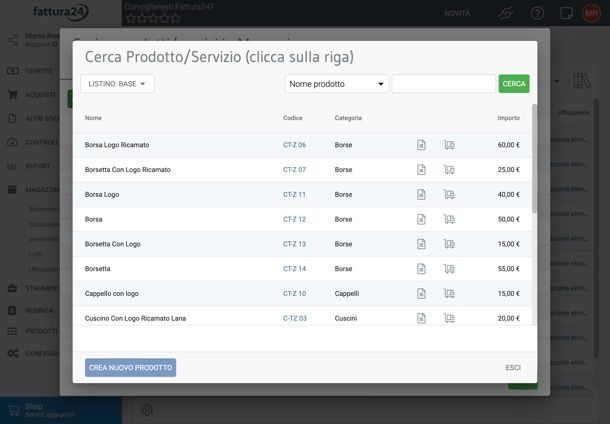This screenshot has height=424, width=610.
Task: Open Magazzino in the sidebar
Action: coord(42,190)
